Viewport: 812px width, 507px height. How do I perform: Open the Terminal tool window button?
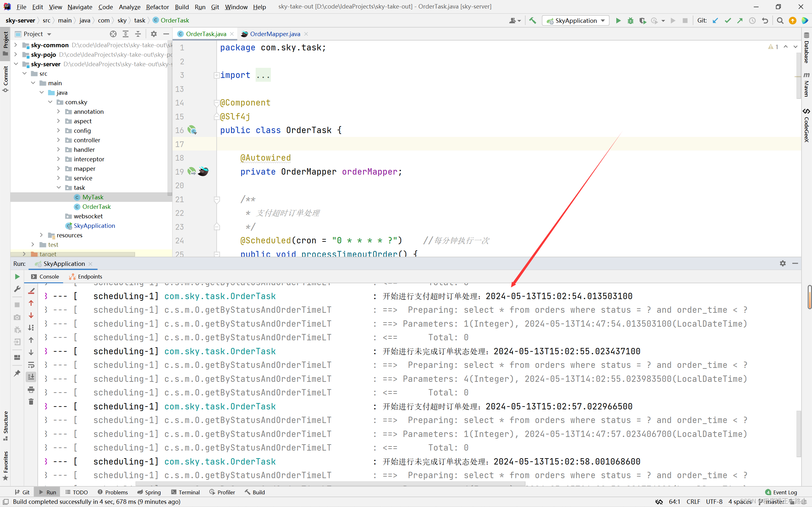[186, 492]
